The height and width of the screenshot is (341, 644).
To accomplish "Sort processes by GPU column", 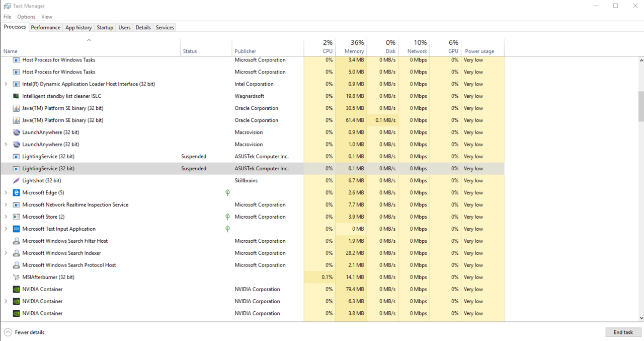I will click(445, 46).
